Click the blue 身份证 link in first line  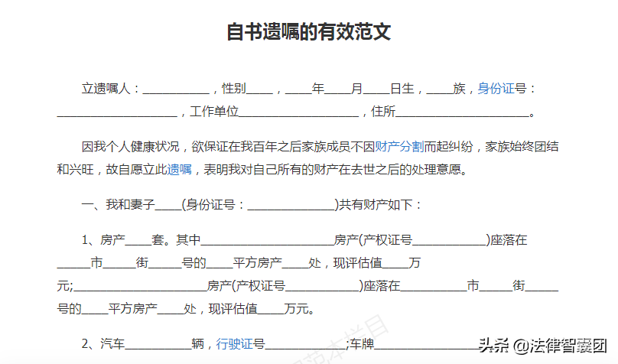point(496,89)
